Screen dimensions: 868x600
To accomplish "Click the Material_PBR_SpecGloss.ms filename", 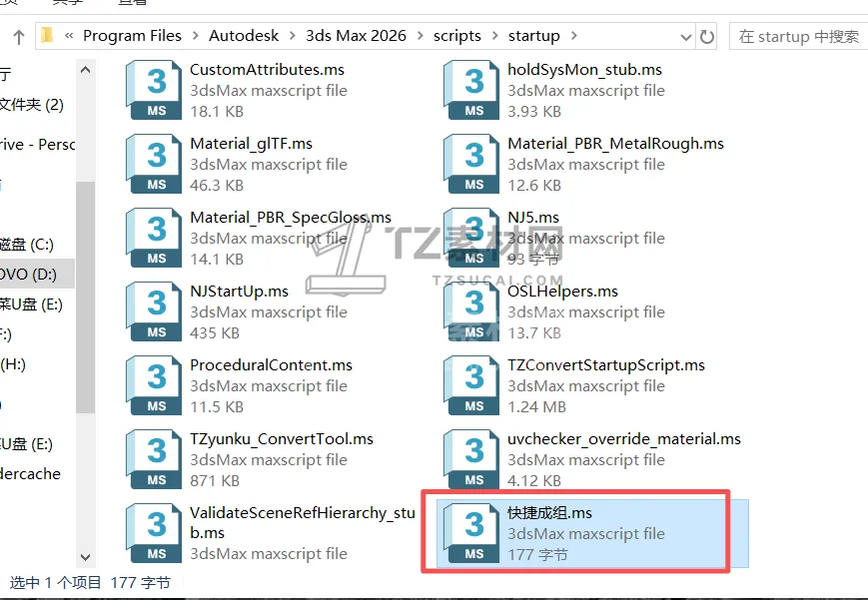I will tap(291, 218).
